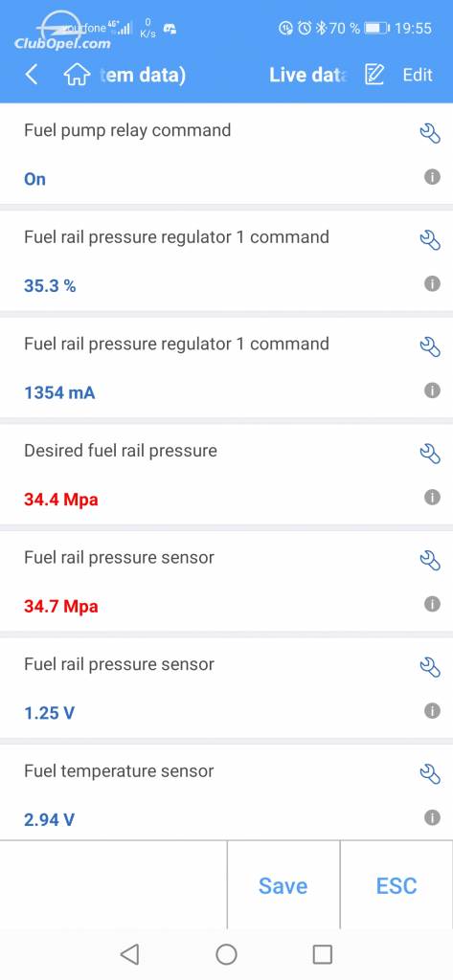
Task: Tap wrench icon for Desired fuel rail pressure
Action: [x=430, y=454]
